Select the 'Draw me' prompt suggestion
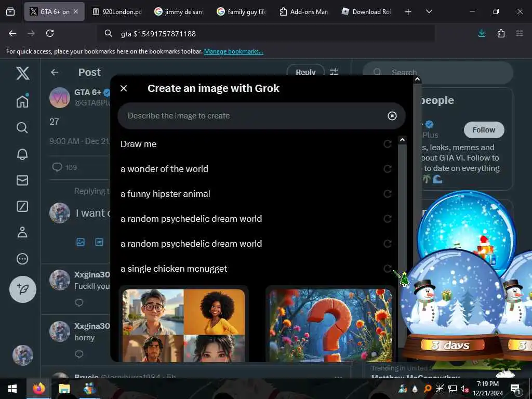This screenshot has height=399, width=532. [x=138, y=144]
